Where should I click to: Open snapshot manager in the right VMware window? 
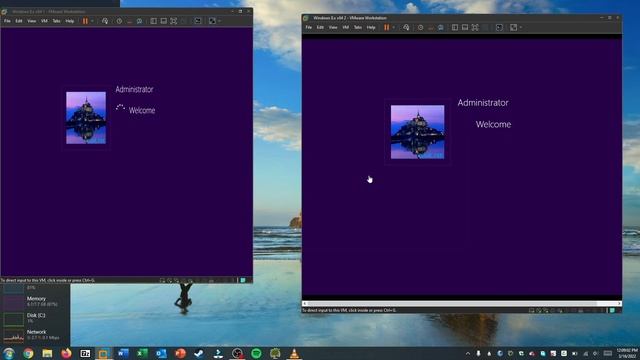click(x=440, y=27)
